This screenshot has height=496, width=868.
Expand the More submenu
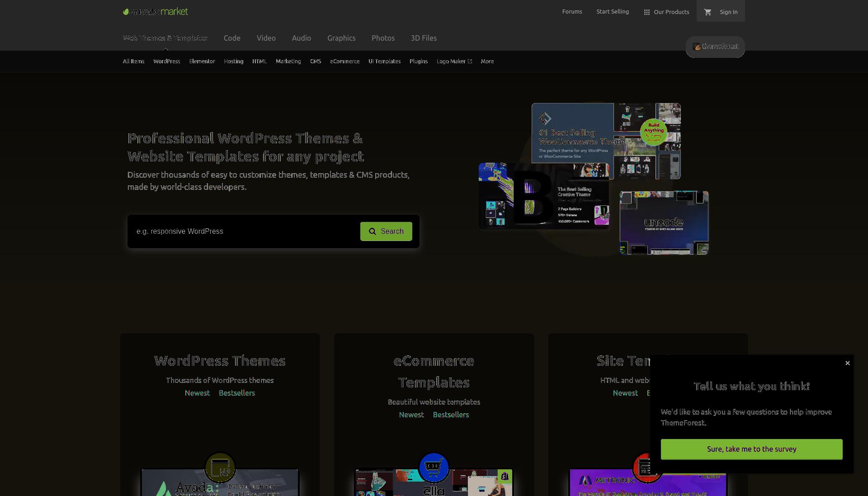tap(487, 61)
